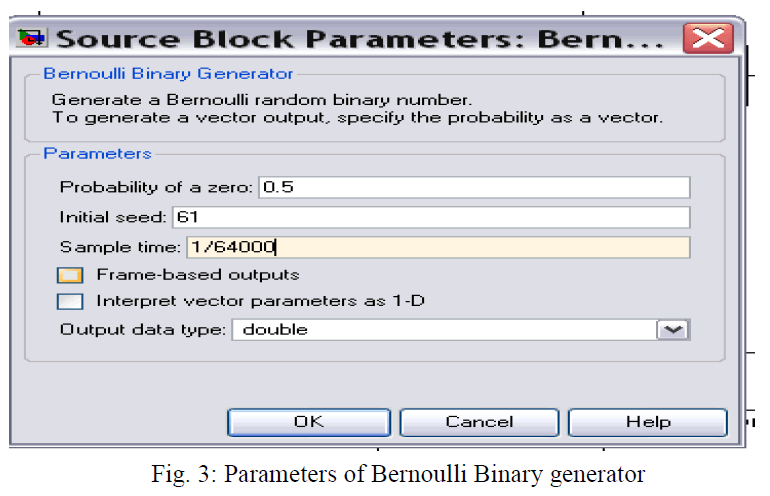770x496 pixels.
Task: Click the Initial seed input field
Action: pos(431,217)
